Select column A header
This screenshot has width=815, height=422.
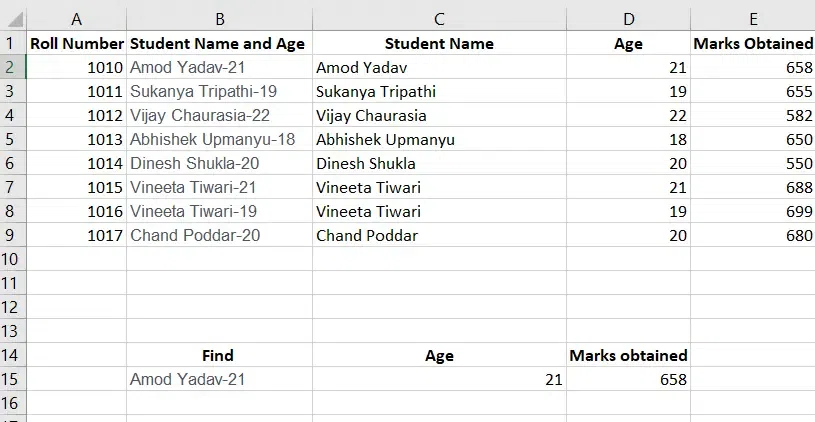click(x=76, y=19)
